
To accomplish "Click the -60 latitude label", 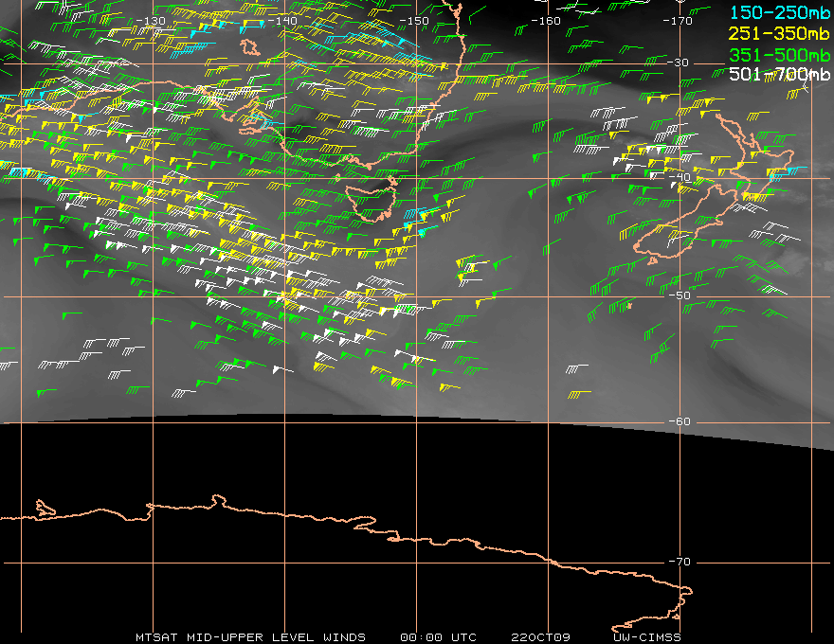I will pyautogui.click(x=680, y=421).
